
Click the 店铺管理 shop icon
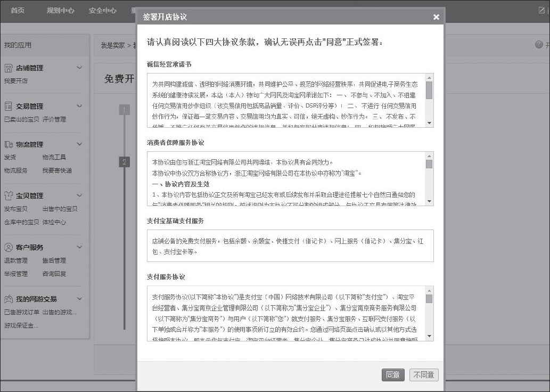pyautogui.click(x=9, y=68)
